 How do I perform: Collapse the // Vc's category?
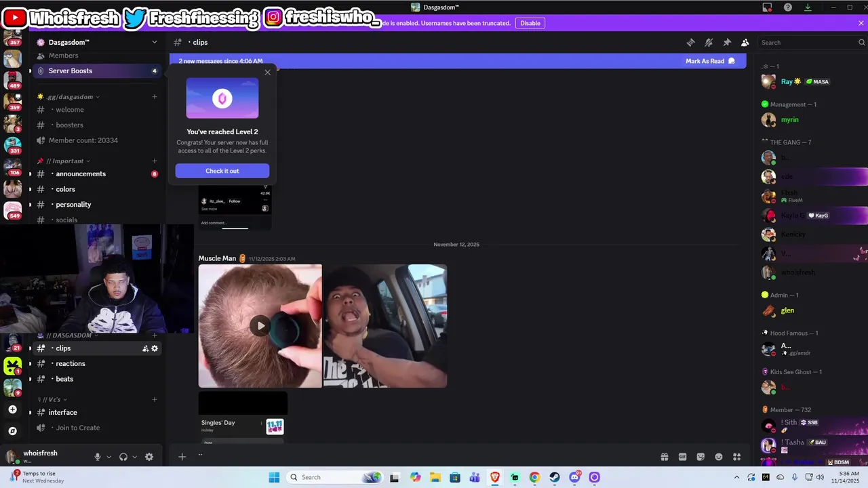pyautogui.click(x=53, y=400)
